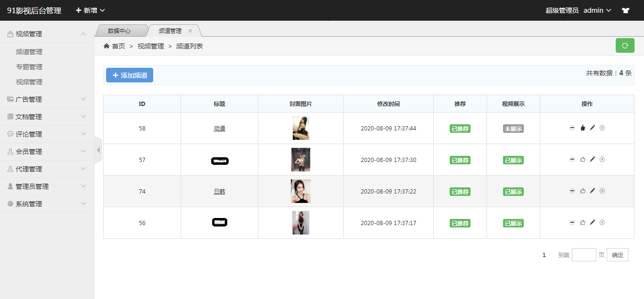644x299 pixels.
Task: Click the home icon in breadcrumb
Action: 107,46
